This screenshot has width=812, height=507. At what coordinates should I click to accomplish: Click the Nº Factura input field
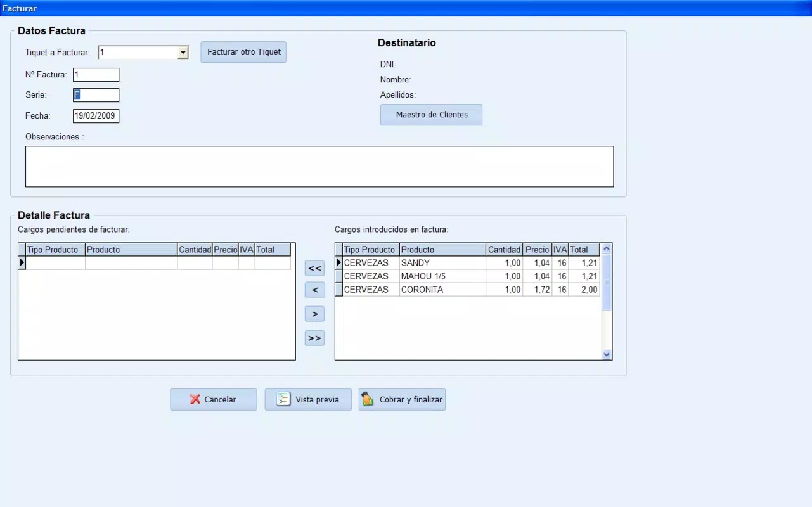coord(96,75)
